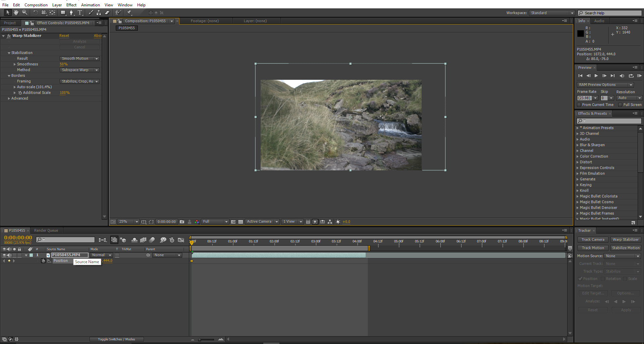Open the Graph Editor

181,240
